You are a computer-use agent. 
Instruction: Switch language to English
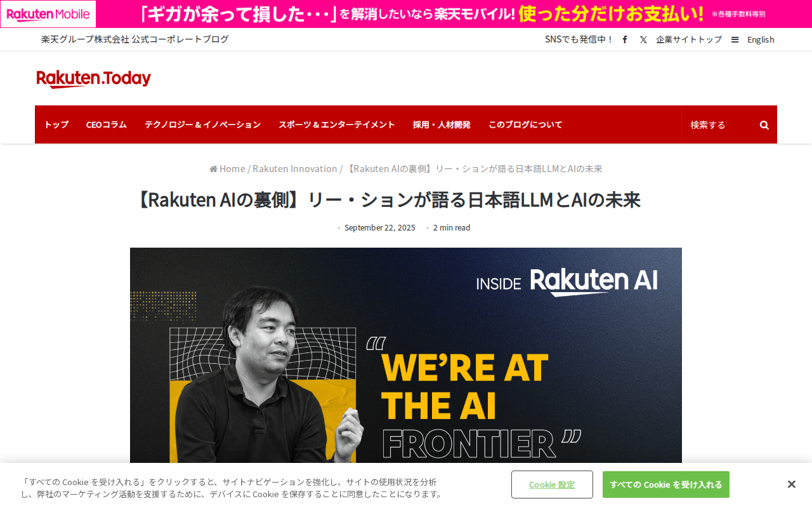761,39
